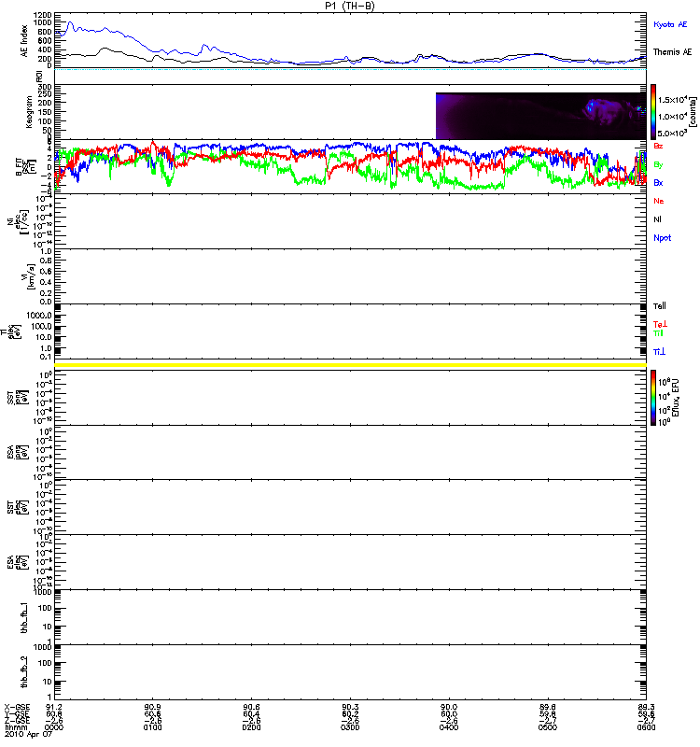Click the [counts] colorbar unit label
The image size is (700, 747).
tap(693, 112)
